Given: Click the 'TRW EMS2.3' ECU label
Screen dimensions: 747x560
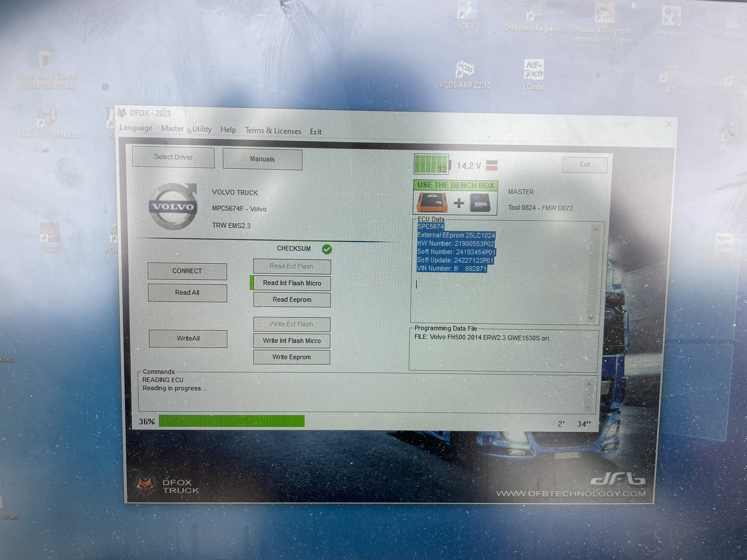Looking at the screenshot, I should (x=231, y=226).
